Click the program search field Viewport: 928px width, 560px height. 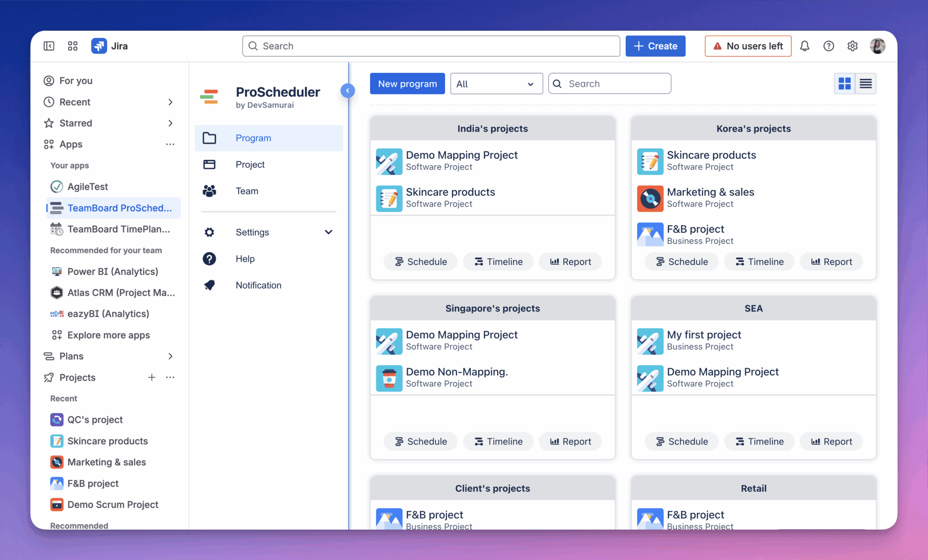609,84
